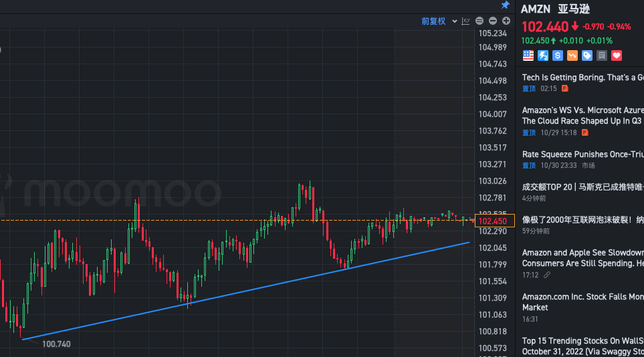Click the 16:31 news timestamp
The width and height of the screenshot is (644, 357).
point(530,319)
